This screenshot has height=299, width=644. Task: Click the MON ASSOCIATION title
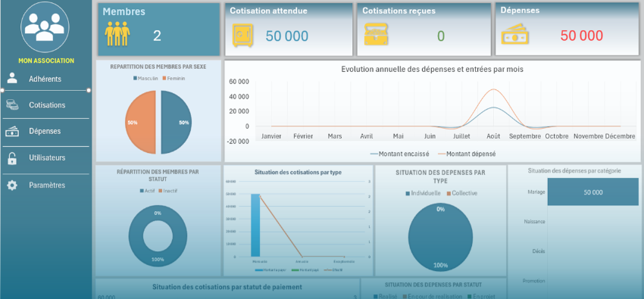[46, 61]
